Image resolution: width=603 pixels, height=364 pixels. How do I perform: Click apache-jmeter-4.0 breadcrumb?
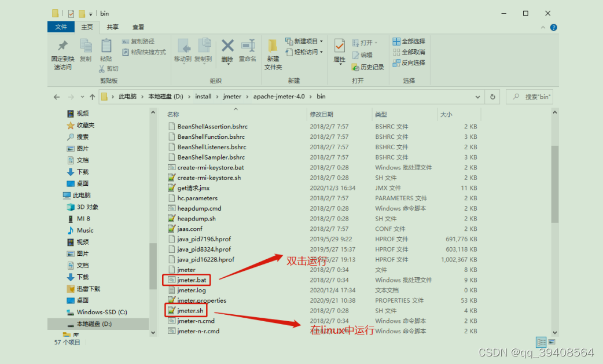[279, 97]
